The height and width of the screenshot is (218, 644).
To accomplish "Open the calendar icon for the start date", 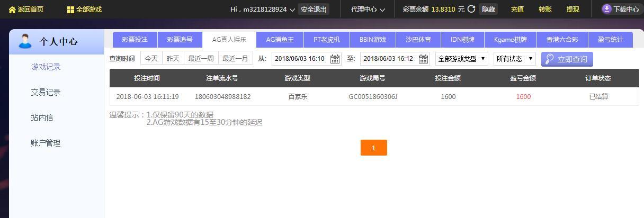I will tap(335, 59).
